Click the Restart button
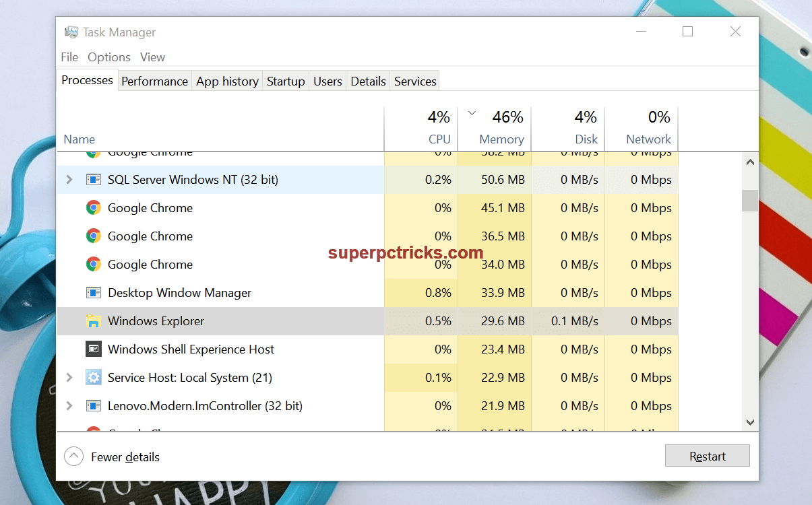 pyautogui.click(x=707, y=455)
